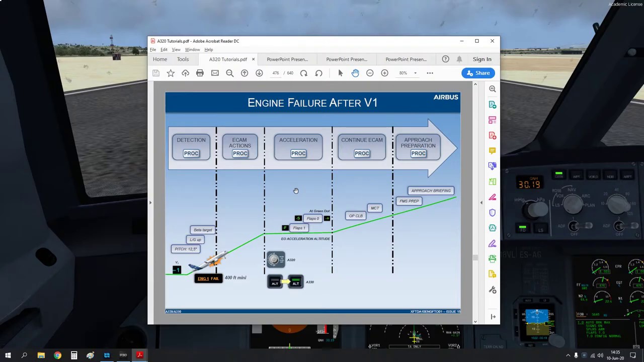This screenshot has width=644, height=362.
Task: Click the CONTINUE ECAM PROC button
Action: click(362, 153)
